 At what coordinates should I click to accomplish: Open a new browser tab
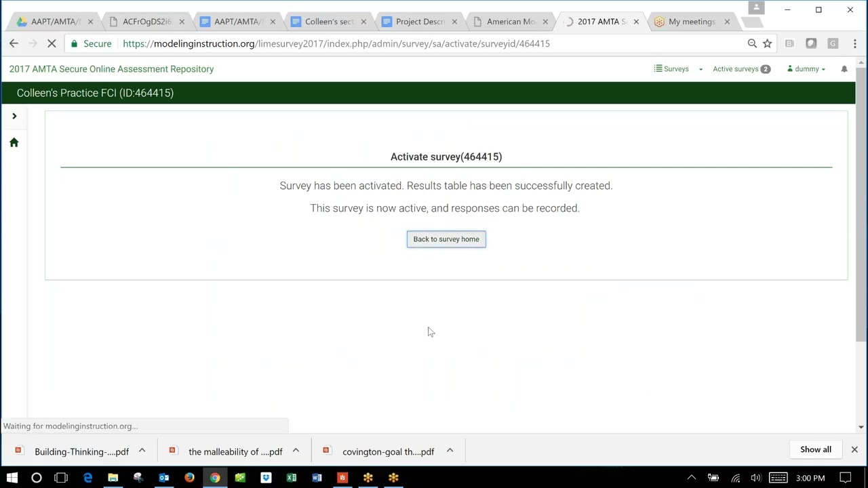tap(751, 22)
